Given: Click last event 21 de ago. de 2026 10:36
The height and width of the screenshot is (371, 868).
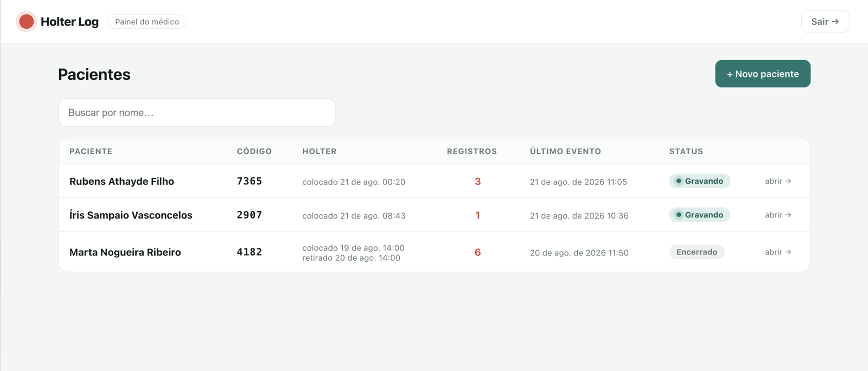Looking at the screenshot, I should tap(579, 215).
